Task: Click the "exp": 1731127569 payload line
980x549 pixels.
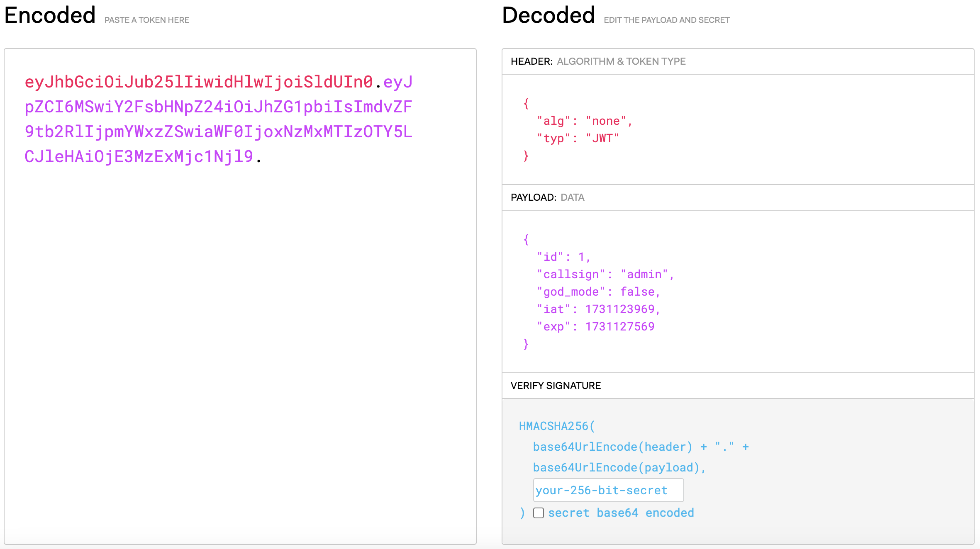Action: (x=595, y=327)
